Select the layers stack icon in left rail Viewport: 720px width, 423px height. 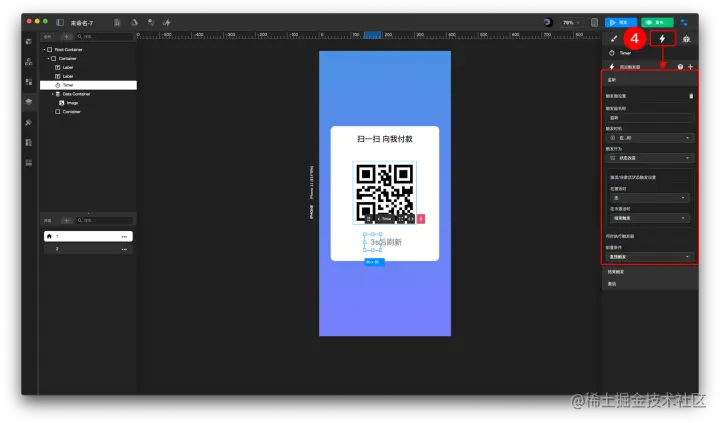point(29,102)
